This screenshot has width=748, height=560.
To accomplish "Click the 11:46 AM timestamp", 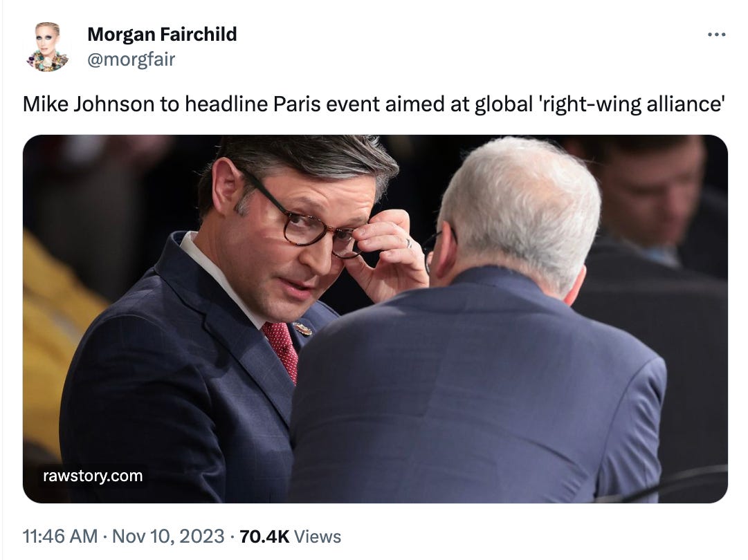I will pyautogui.click(x=60, y=536).
